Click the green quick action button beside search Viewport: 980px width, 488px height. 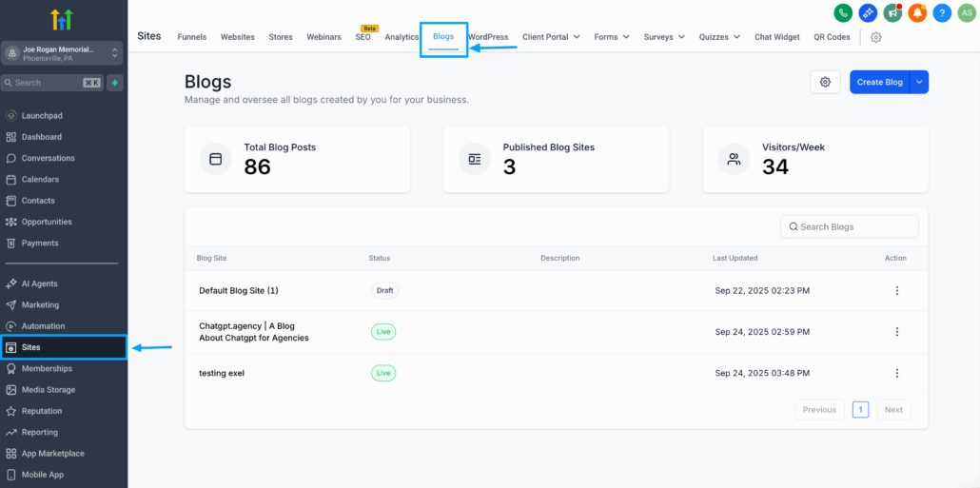point(115,83)
